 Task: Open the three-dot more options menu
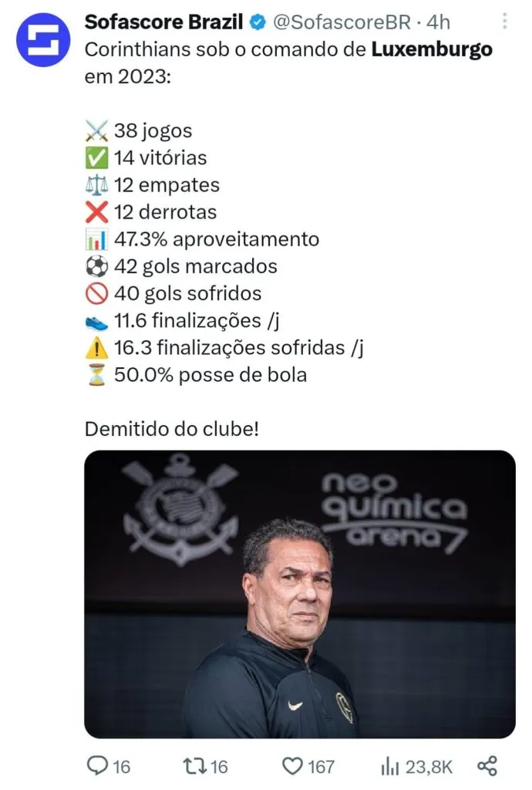click(504, 21)
